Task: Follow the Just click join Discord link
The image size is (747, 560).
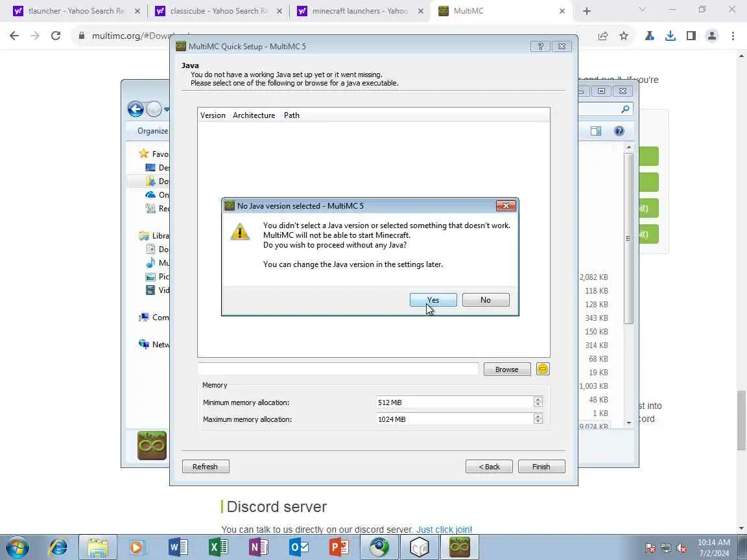Action: tap(444, 530)
